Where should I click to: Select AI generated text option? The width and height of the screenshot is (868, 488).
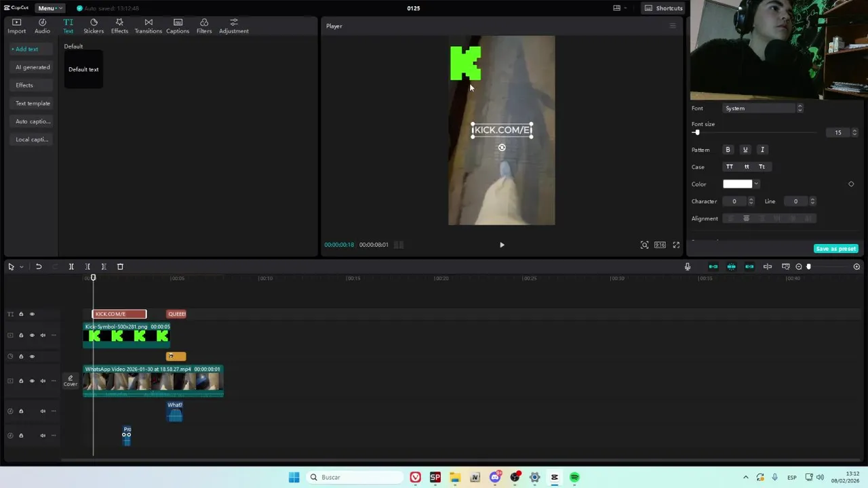point(33,67)
